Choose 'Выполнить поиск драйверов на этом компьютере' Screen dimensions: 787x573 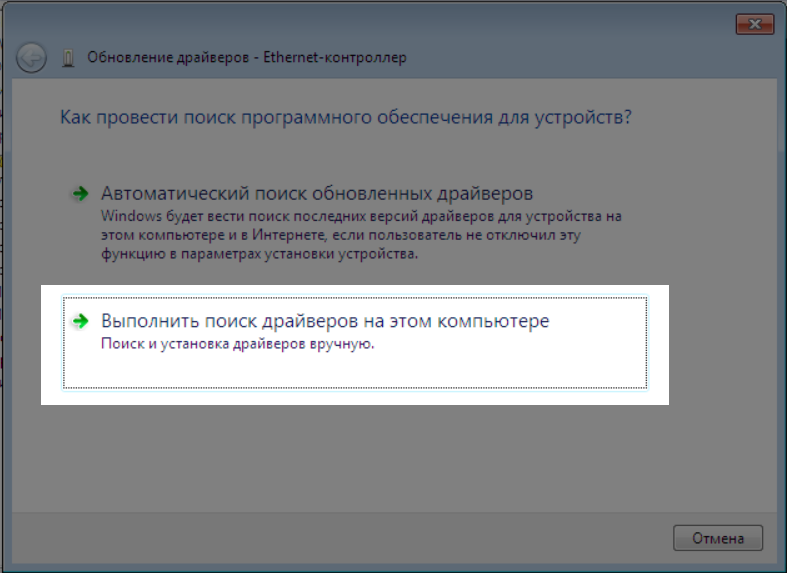(355, 342)
